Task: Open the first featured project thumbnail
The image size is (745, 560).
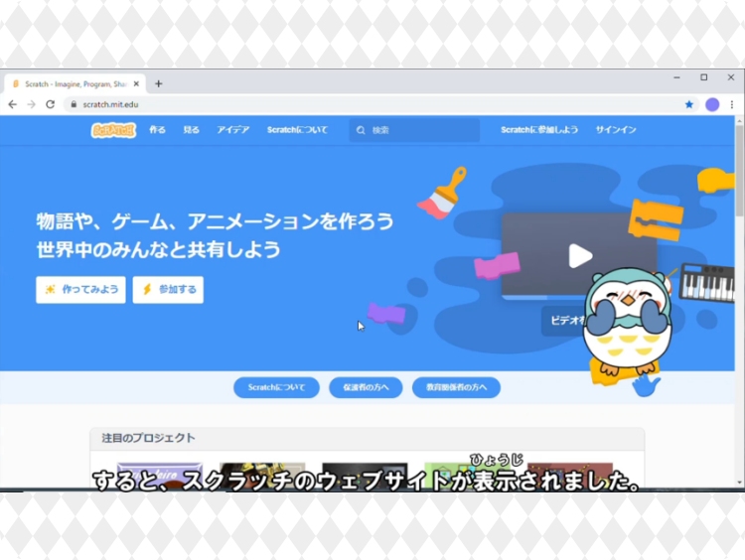Action: click(x=160, y=475)
